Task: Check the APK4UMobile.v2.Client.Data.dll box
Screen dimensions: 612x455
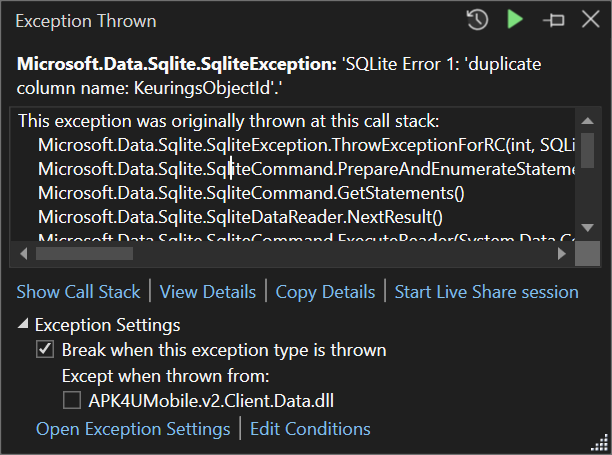Action: (x=72, y=400)
